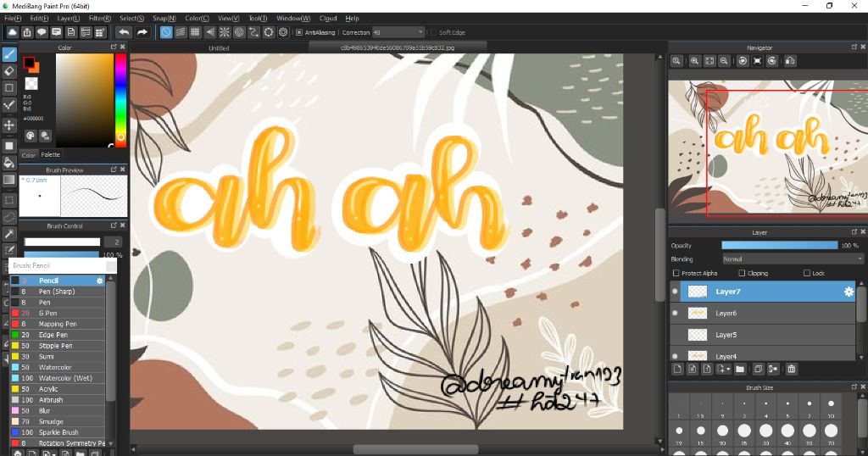Select the rectangular Select tool

click(8, 200)
